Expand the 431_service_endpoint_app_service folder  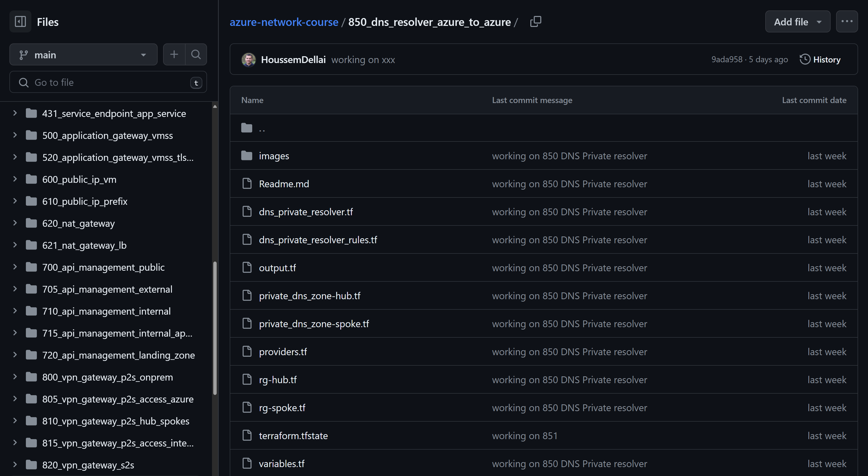(15, 113)
